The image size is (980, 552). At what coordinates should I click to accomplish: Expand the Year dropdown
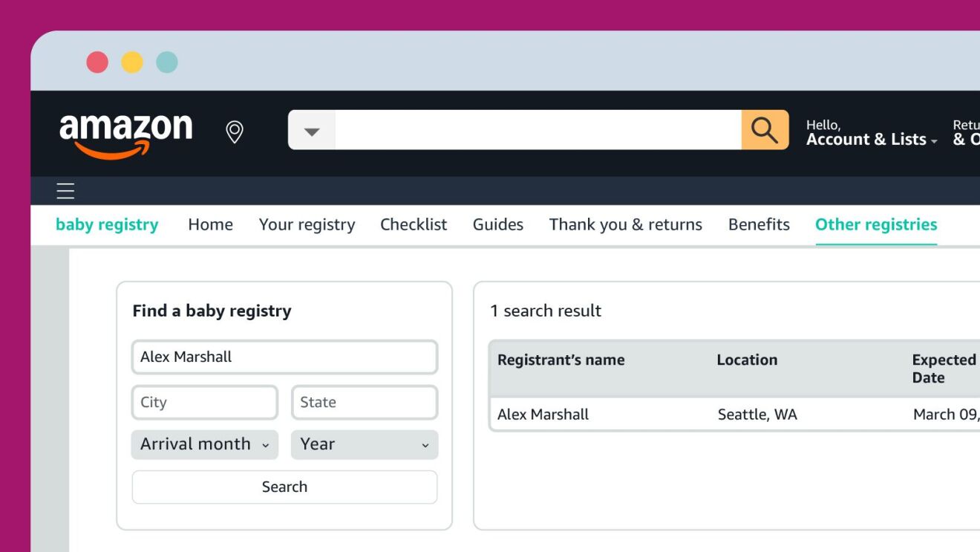(364, 444)
